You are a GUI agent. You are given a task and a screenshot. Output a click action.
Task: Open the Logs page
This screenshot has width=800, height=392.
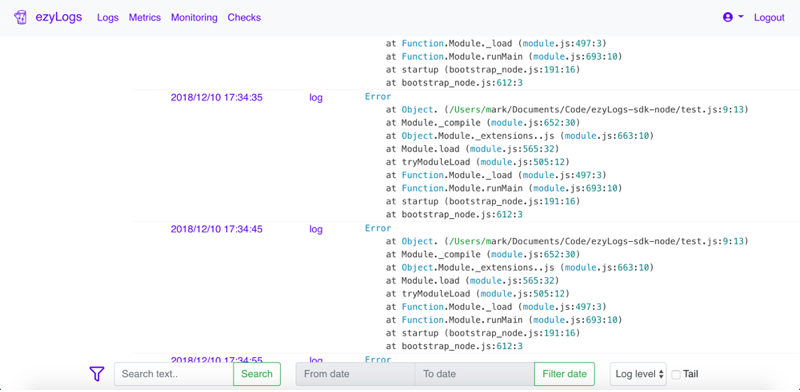(x=108, y=17)
